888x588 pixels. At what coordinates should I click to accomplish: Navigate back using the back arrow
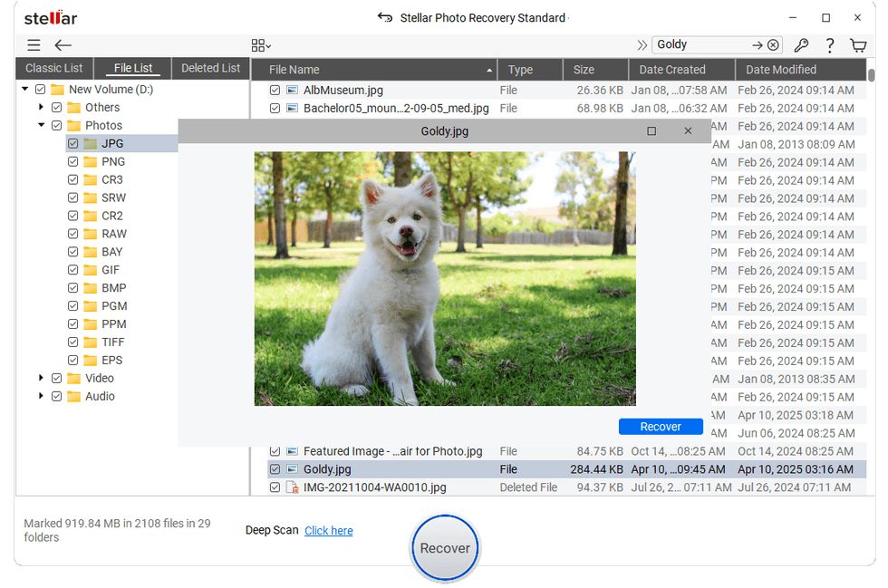pos(62,44)
